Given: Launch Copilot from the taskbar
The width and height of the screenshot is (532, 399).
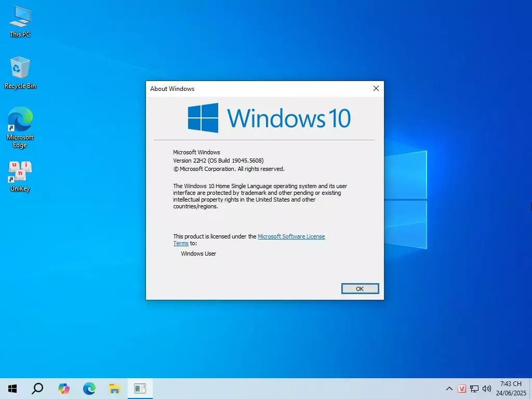Looking at the screenshot, I should click(64, 389).
